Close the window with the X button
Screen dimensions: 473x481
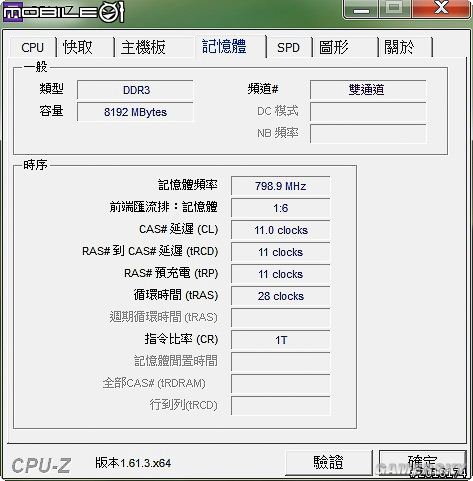coord(441,9)
